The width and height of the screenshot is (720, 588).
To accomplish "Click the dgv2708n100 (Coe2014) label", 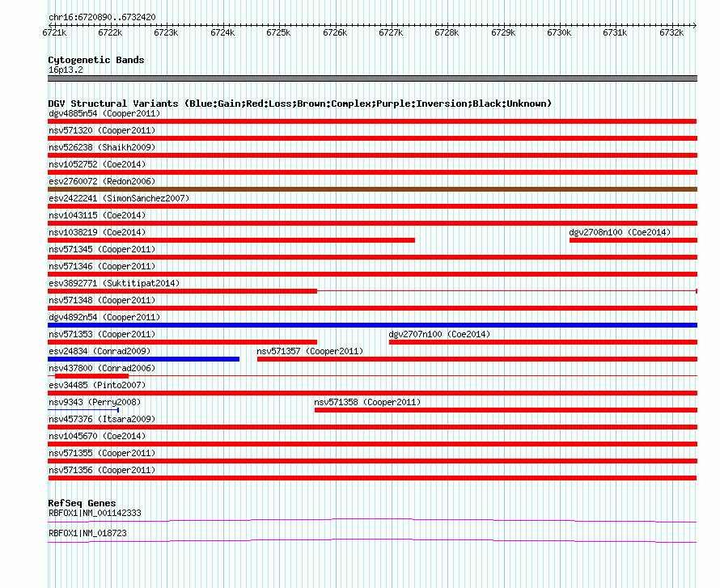I will (x=620, y=232).
